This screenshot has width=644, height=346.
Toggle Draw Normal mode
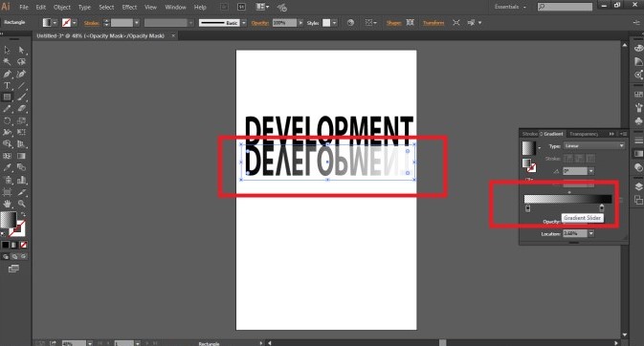point(6,256)
